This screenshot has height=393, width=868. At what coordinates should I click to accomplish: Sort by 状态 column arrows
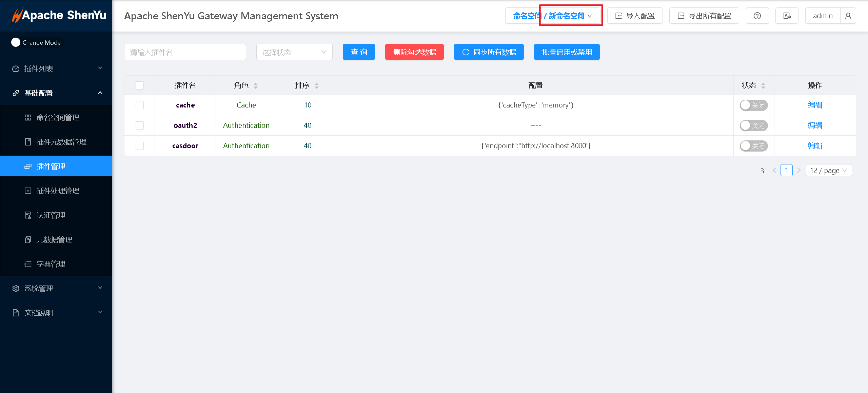coord(763,85)
